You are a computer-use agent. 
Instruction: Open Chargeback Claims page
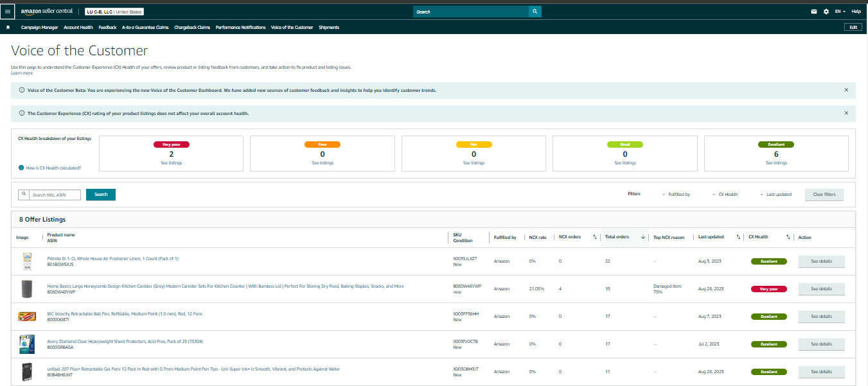[x=193, y=28]
